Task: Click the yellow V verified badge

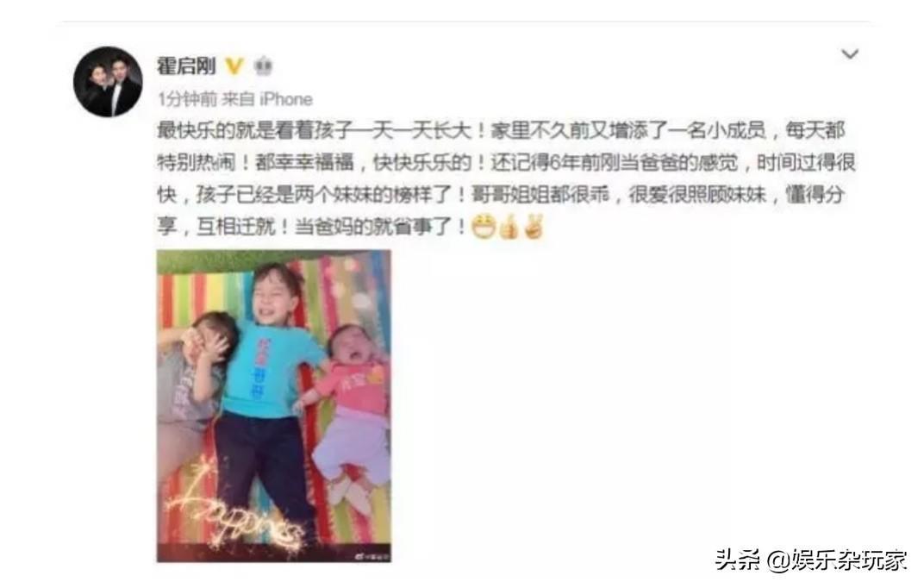Action: (234, 66)
